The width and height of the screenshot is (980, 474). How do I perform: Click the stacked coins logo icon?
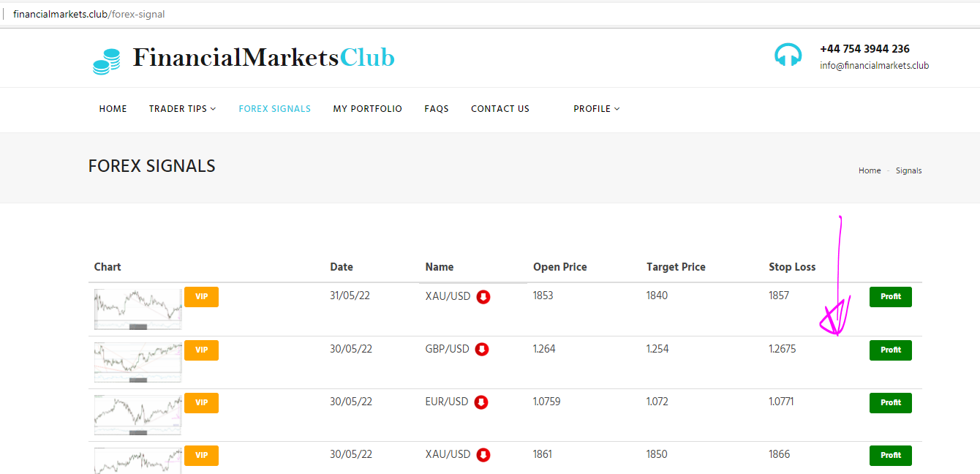(106, 61)
